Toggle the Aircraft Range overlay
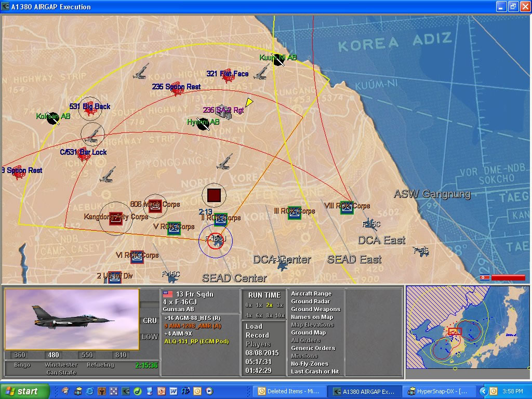532x399 pixels. [x=311, y=294]
